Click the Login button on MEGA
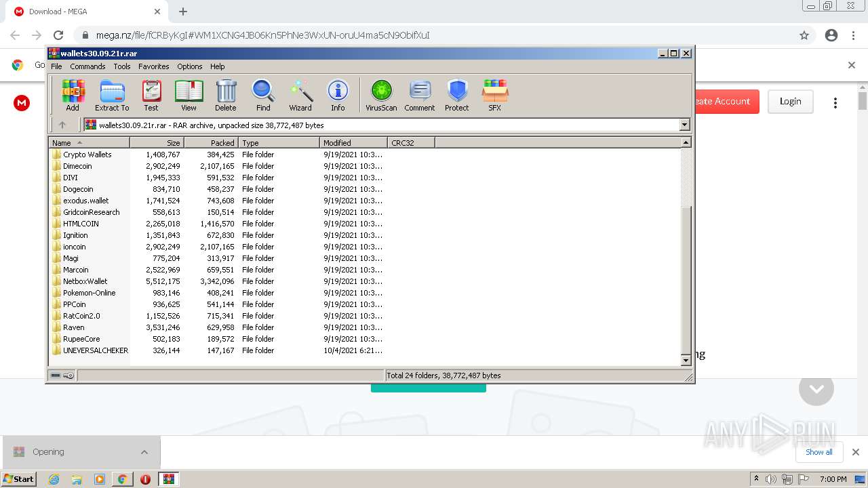The width and height of the screenshot is (868, 488). [790, 102]
